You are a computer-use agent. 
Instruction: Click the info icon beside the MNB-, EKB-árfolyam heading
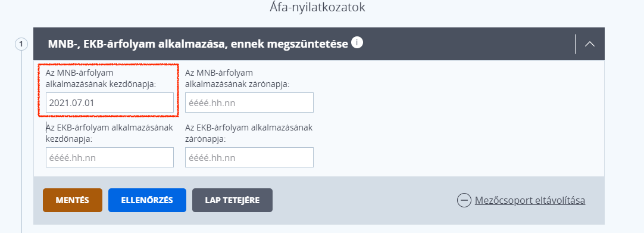click(x=357, y=43)
